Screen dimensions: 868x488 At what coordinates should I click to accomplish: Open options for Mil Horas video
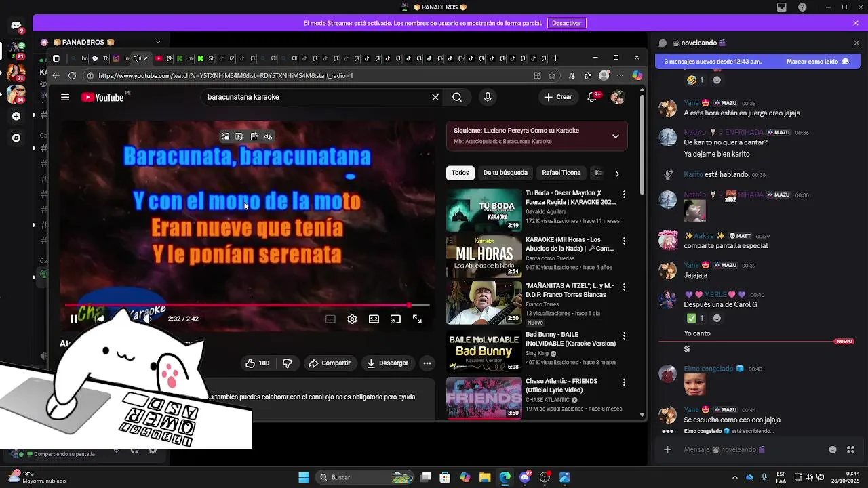coord(624,241)
